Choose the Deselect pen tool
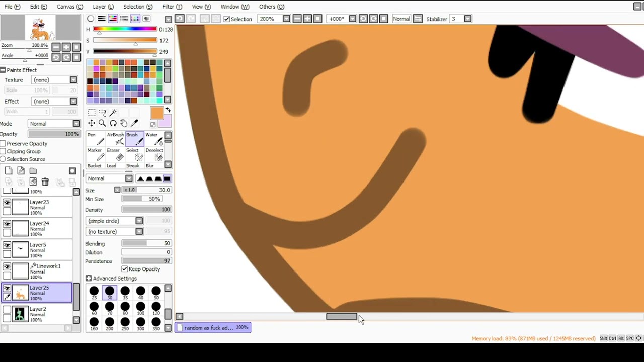The image size is (644, 362). click(154, 155)
